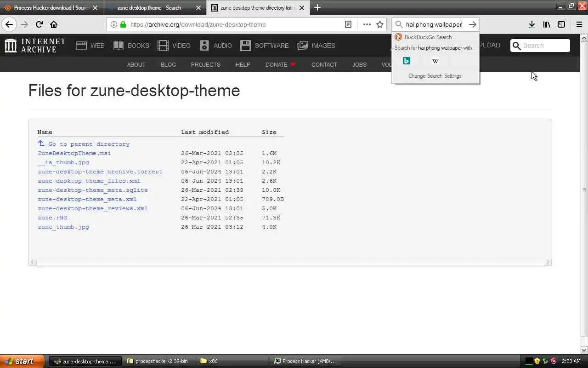This screenshot has width=588, height=368.
Task: Search with Wikipedia icon
Action: tap(435, 61)
